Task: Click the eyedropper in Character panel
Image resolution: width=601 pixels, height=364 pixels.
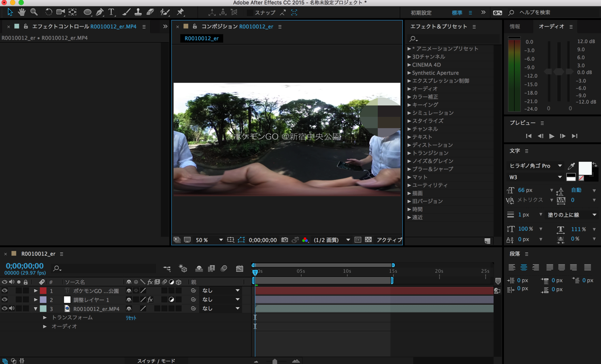Action: click(571, 166)
